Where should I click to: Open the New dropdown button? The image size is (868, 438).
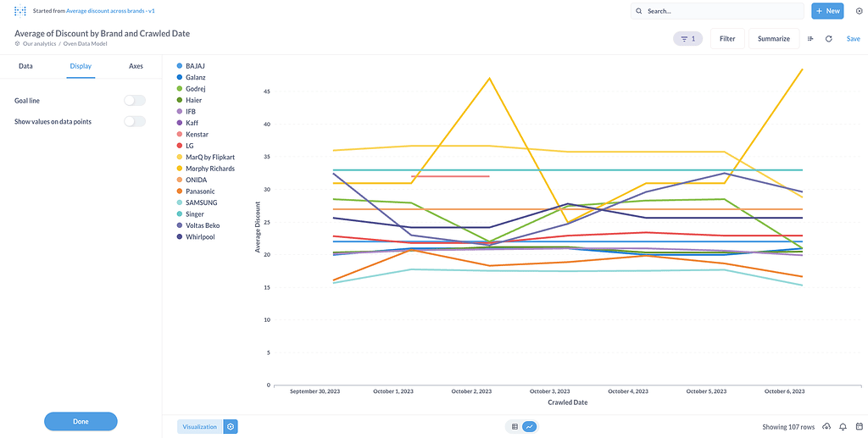(x=827, y=11)
